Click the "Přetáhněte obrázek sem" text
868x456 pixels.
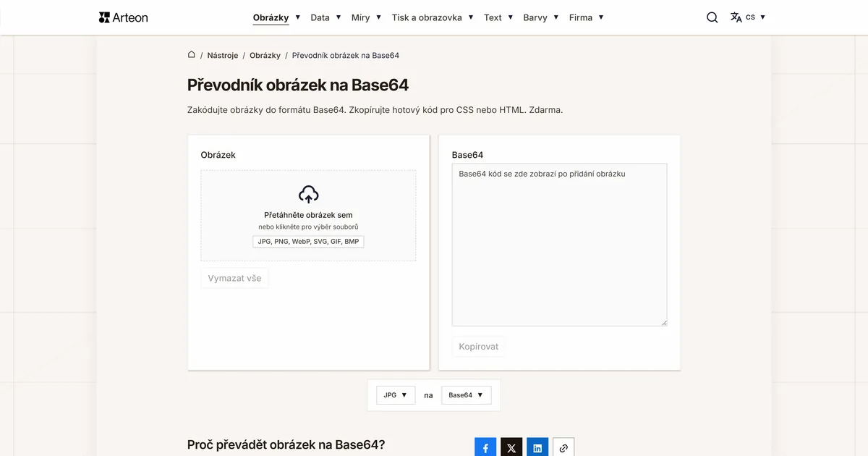308,215
